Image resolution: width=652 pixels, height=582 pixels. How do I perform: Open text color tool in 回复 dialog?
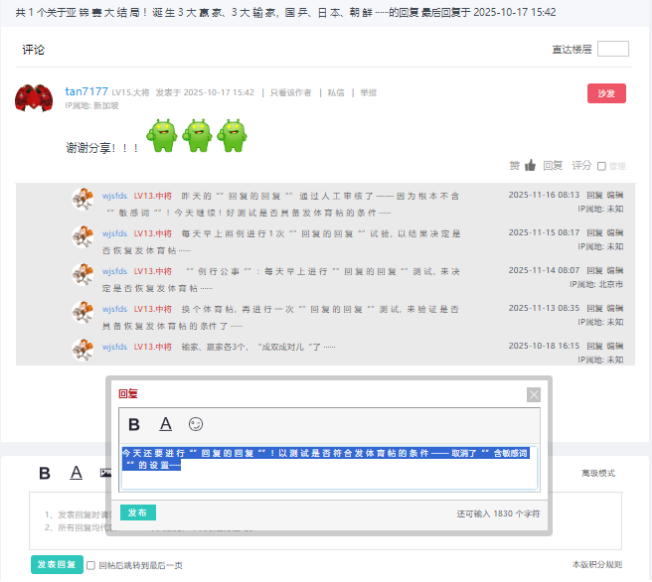tap(166, 424)
